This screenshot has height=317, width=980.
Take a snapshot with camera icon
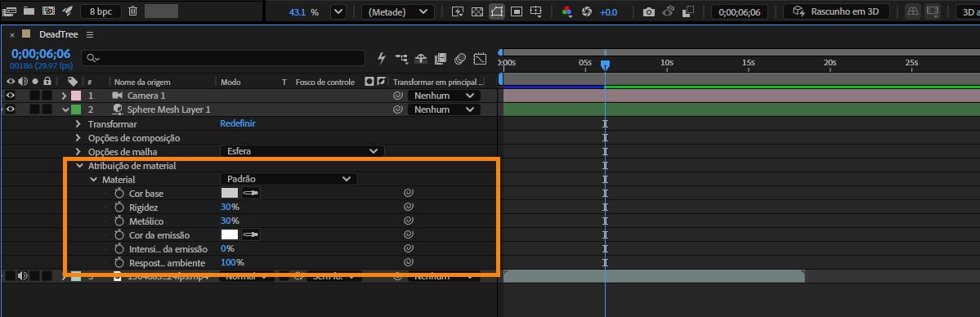click(x=649, y=12)
